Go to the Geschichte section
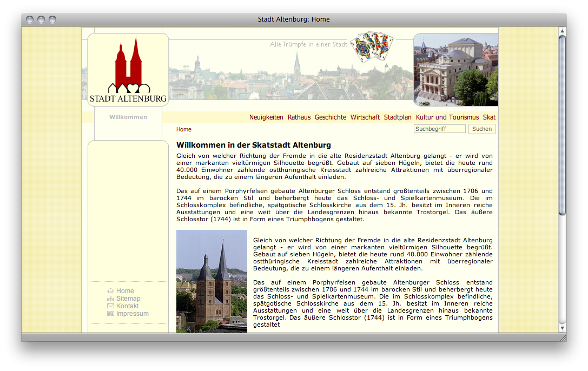Screen dimensions: 588x371 [x=331, y=117]
